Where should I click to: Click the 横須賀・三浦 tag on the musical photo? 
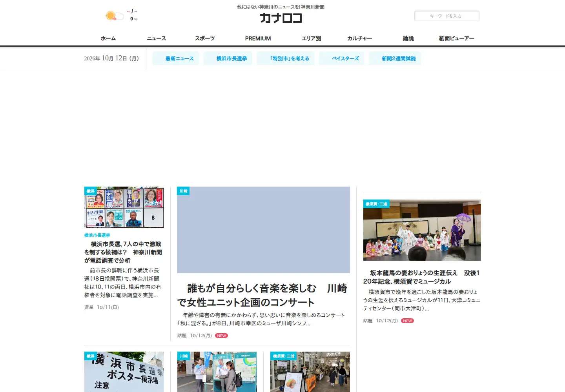[x=376, y=204]
